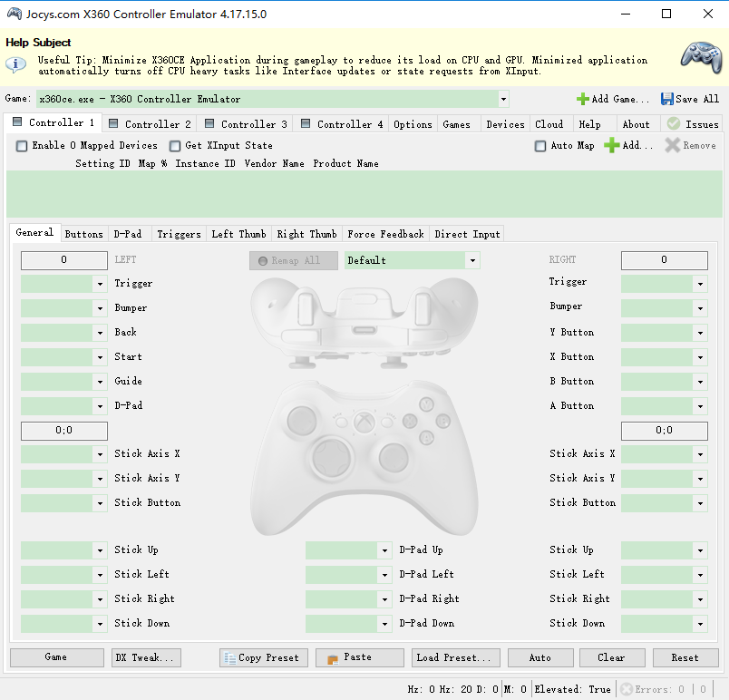Click the Copy Preset icon button
729x700 pixels.
tap(230, 657)
